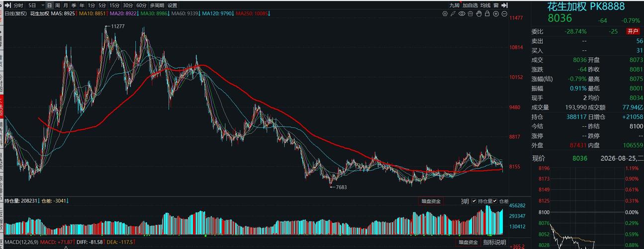
Task: Open the 多周期 multi-period view
Action: 157,5
